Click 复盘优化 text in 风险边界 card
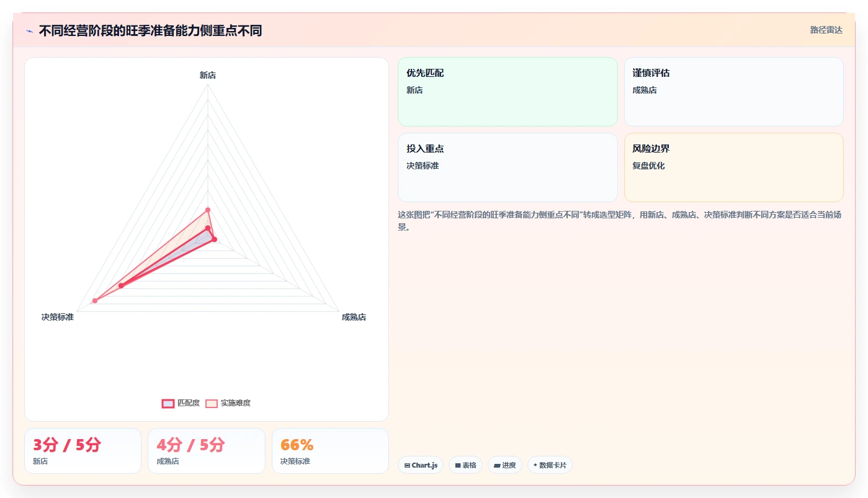868x498 pixels. 648,166
